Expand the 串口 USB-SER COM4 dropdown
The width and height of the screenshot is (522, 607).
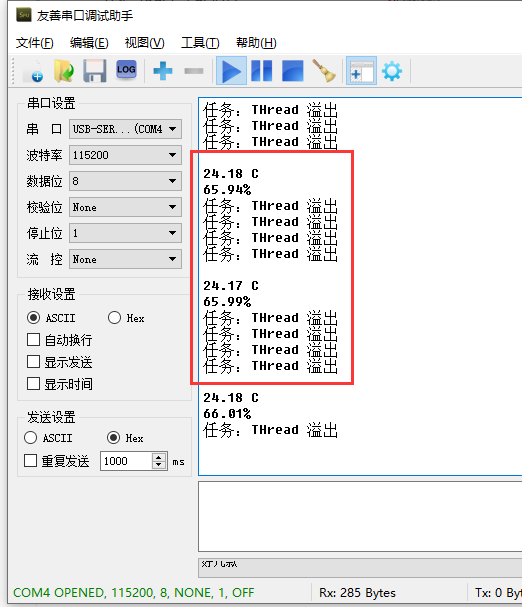coord(125,129)
